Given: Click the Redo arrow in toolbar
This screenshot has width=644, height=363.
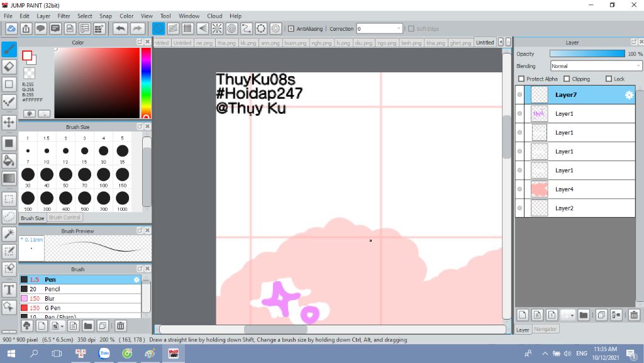Looking at the screenshot, I should tap(138, 29).
